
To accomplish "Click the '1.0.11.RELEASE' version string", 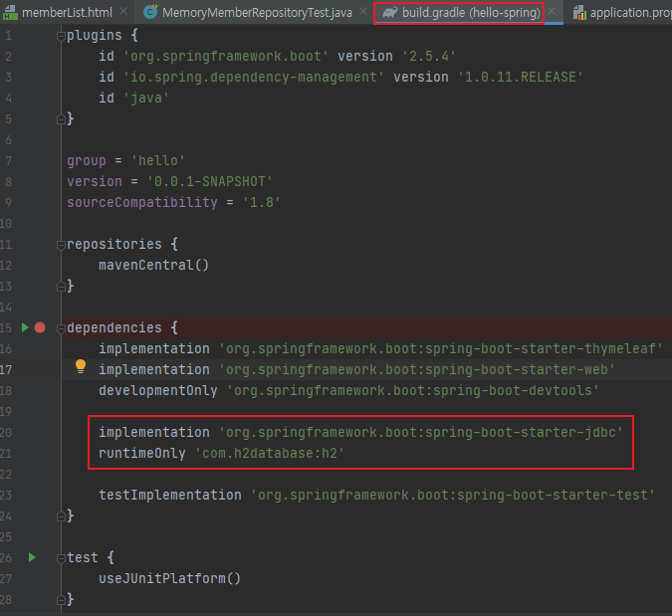I will (521, 77).
